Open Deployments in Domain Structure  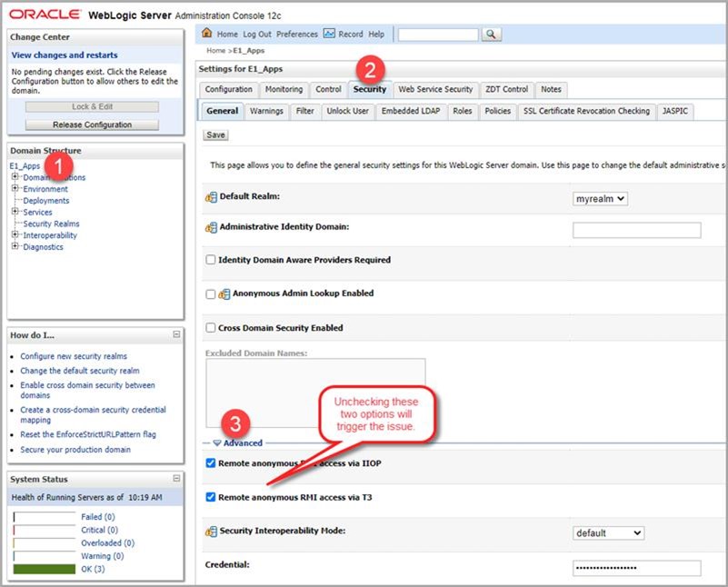tap(46, 201)
